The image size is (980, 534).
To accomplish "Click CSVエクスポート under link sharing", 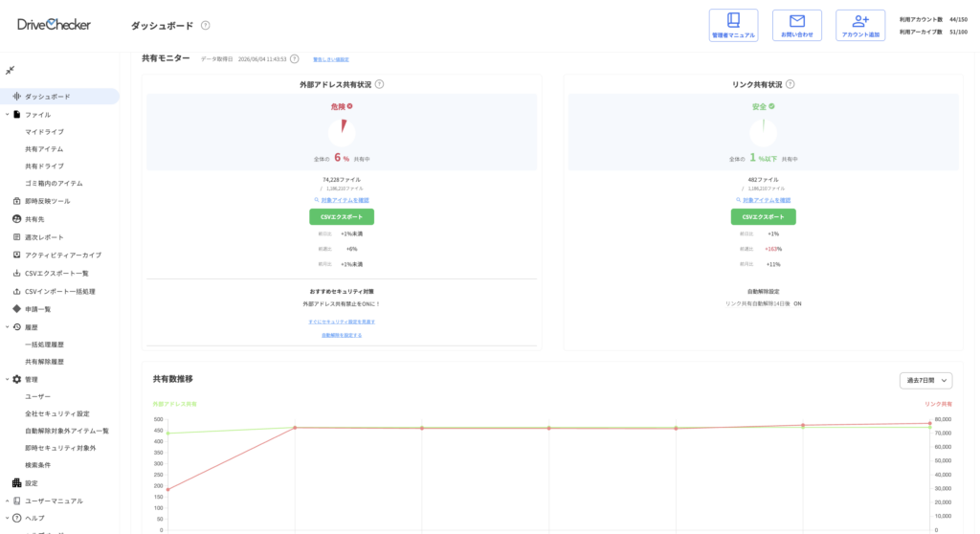I will (763, 216).
